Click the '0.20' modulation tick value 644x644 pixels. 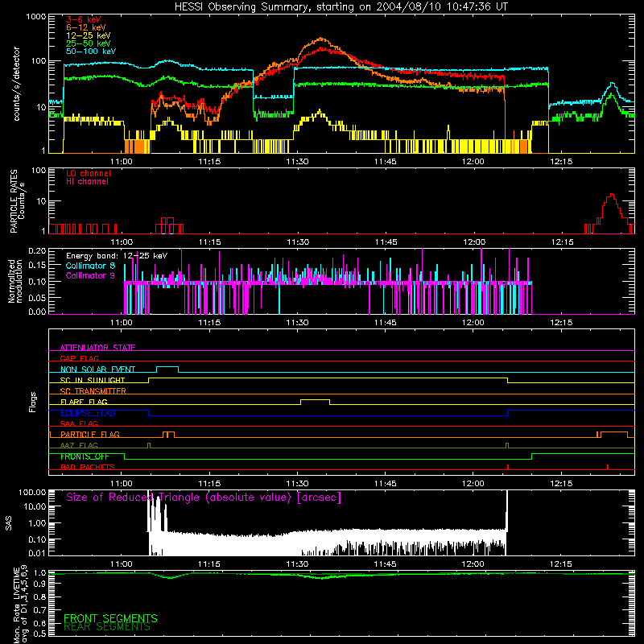point(37,251)
